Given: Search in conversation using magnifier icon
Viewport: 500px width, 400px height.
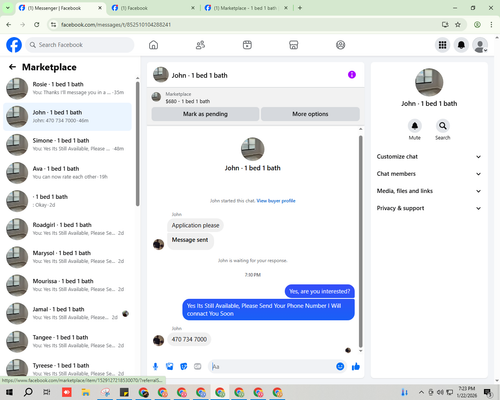Looking at the screenshot, I should point(443,126).
